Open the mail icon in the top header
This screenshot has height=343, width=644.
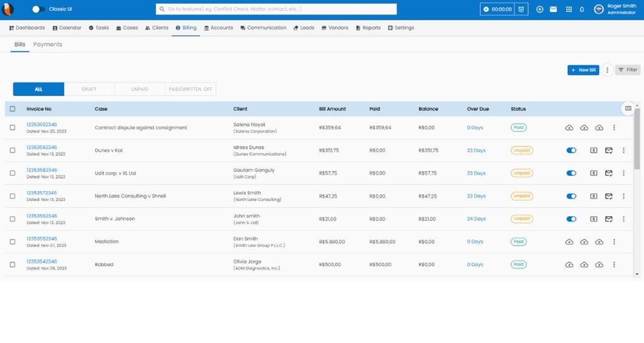(553, 9)
